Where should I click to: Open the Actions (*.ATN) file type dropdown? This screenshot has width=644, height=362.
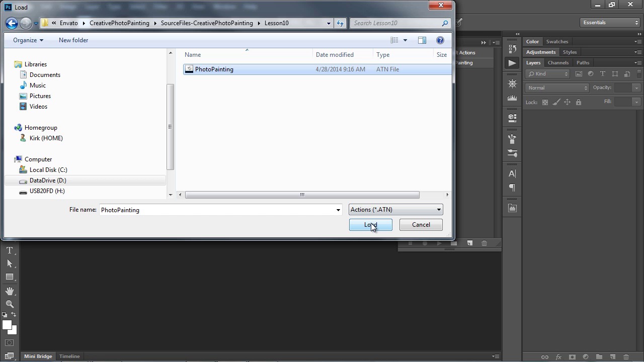point(395,210)
